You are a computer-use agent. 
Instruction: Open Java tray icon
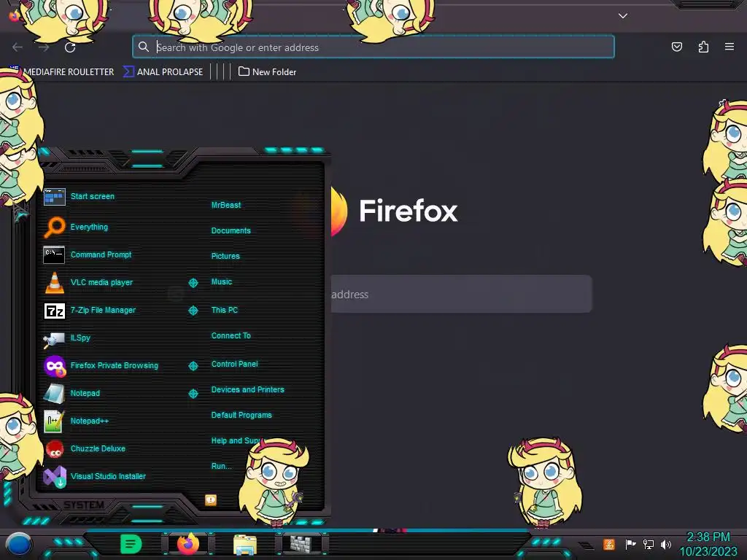609,544
